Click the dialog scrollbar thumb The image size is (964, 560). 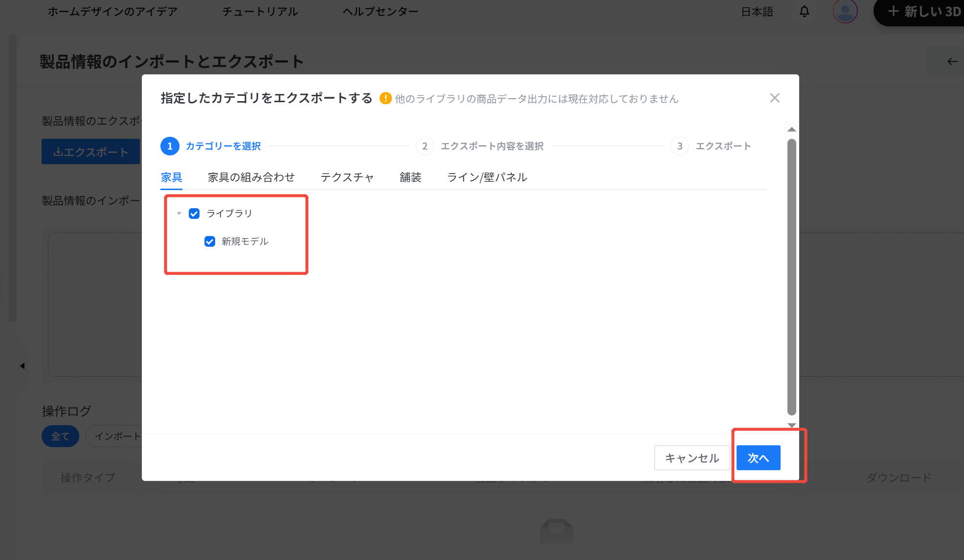[792, 277]
